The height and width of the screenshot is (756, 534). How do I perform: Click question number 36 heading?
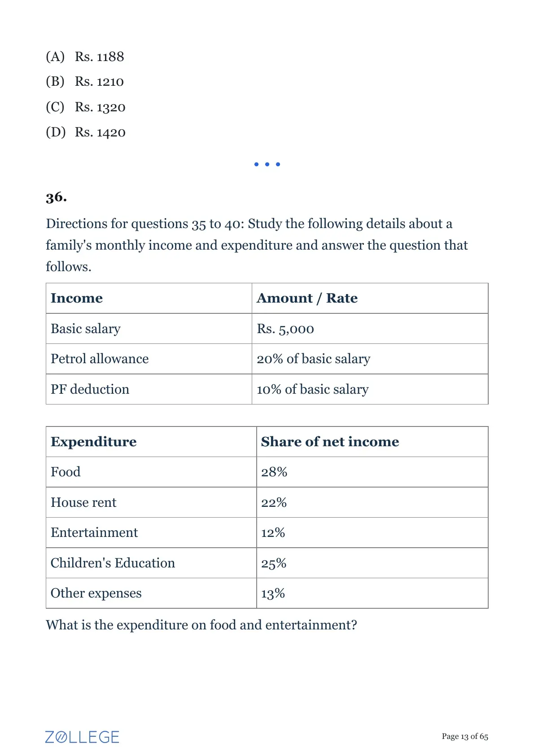(57, 197)
